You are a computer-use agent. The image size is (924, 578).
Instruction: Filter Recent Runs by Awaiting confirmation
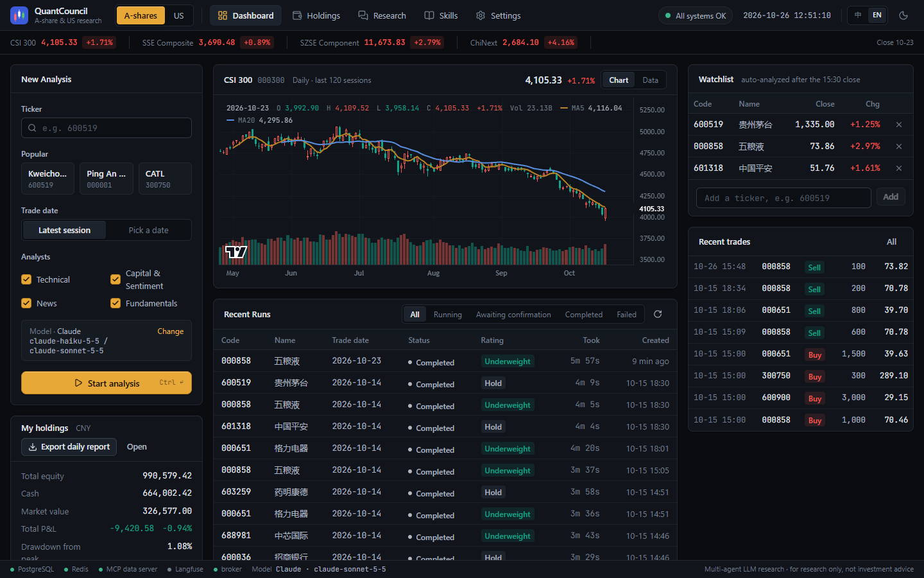point(513,314)
